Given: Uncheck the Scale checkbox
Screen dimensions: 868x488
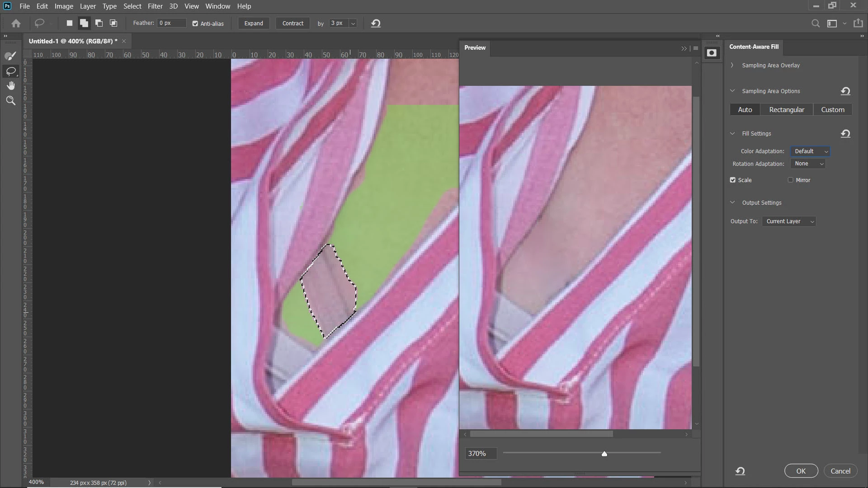Looking at the screenshot, I should pos(733,180).
